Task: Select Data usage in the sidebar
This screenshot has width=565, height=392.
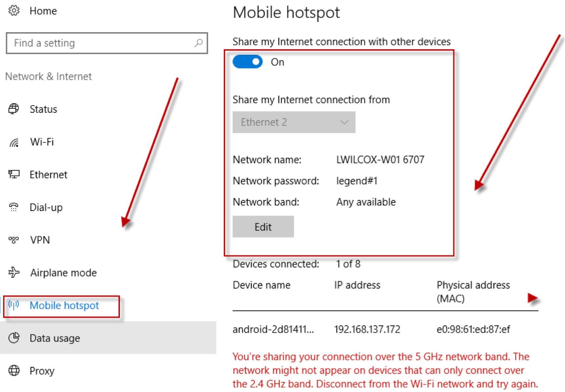Action: coord(55,338)
